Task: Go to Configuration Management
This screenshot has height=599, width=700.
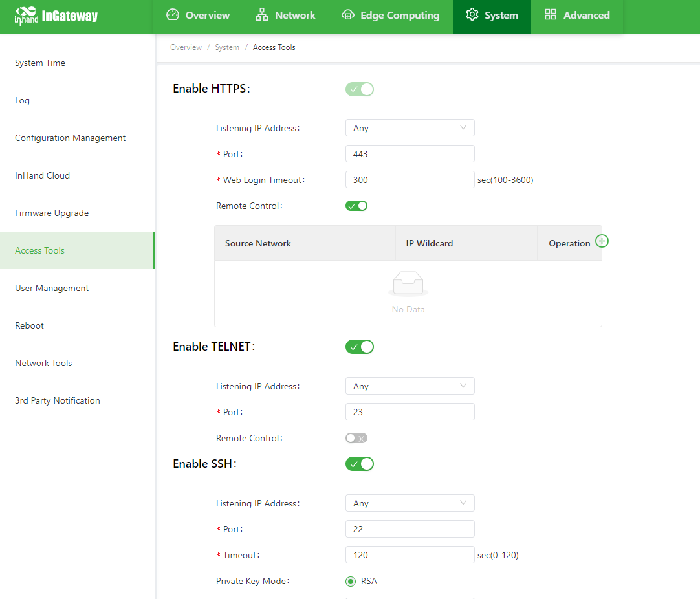Action: 77,138
